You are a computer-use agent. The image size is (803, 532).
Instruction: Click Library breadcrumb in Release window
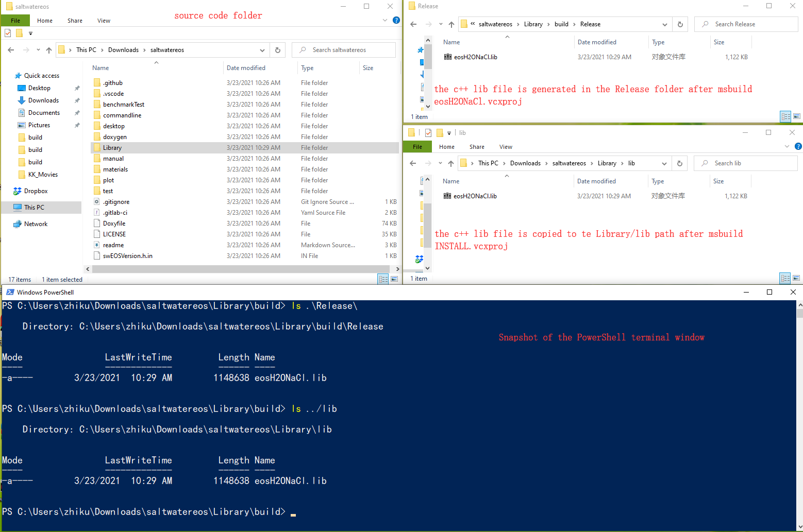[x=533, y=24]
